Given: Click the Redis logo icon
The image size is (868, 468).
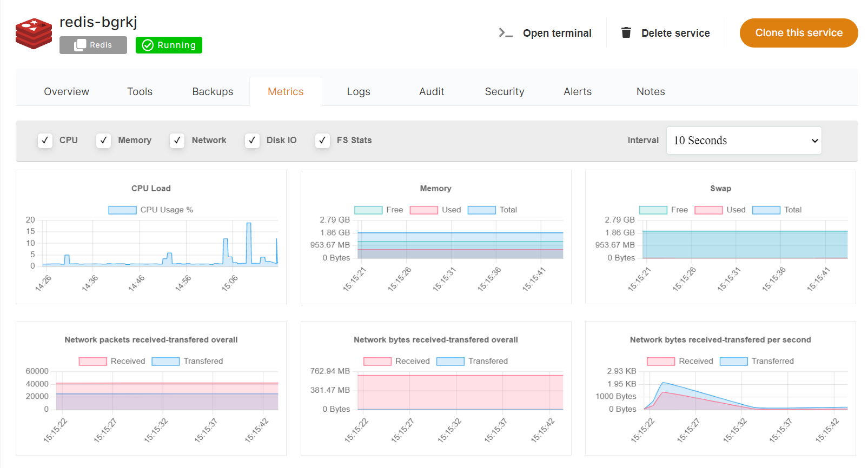Looking at the screenshot, I should pos(34,34).
